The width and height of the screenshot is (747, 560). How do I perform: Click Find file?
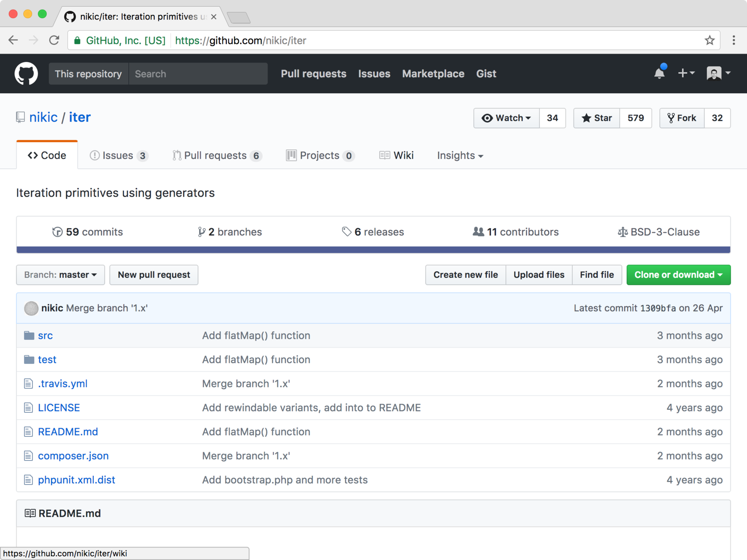point(597,275)
